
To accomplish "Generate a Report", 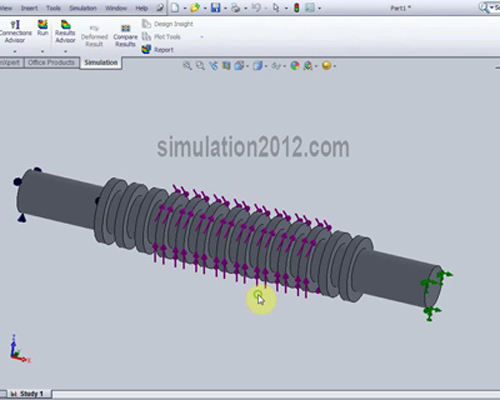I will pyautogui.click(x=157, y=50).
